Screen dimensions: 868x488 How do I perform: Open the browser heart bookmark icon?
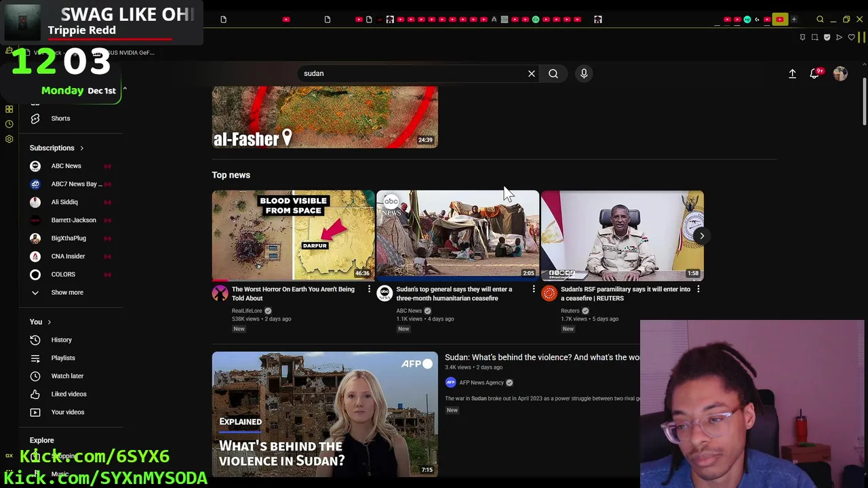point(852,37)
